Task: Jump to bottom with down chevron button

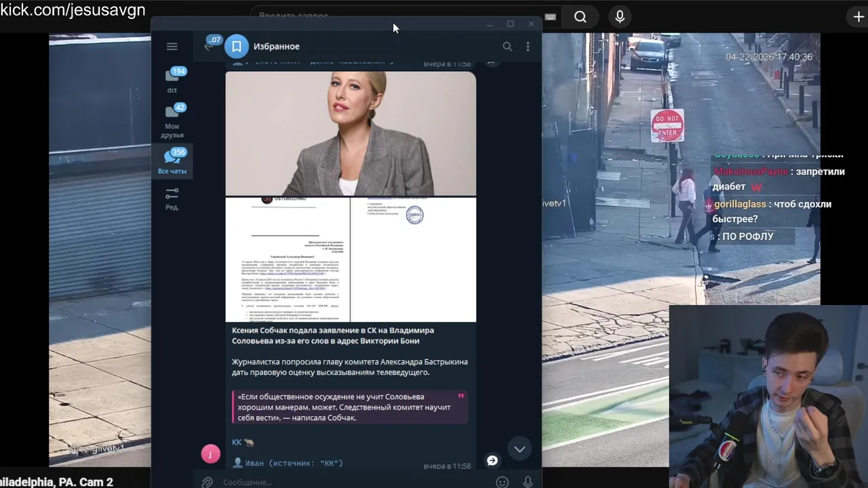Action: pyautogui.click(x=519, y=449)
